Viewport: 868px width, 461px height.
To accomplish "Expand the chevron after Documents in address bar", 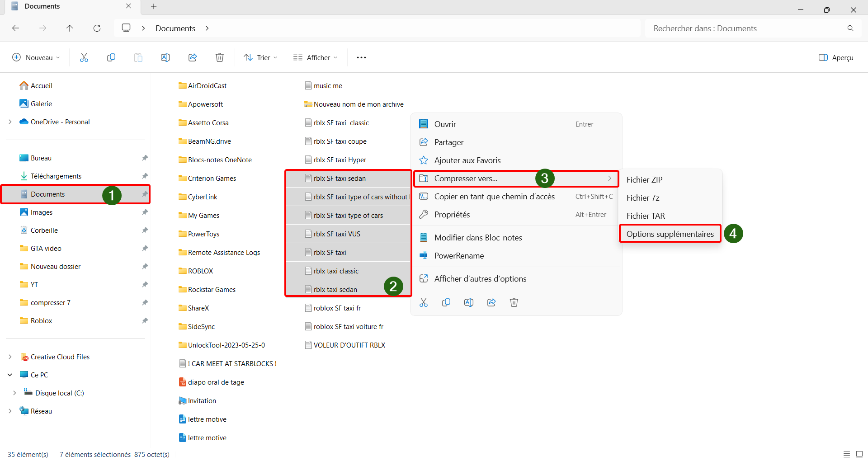I will click(x=207, y=28).
